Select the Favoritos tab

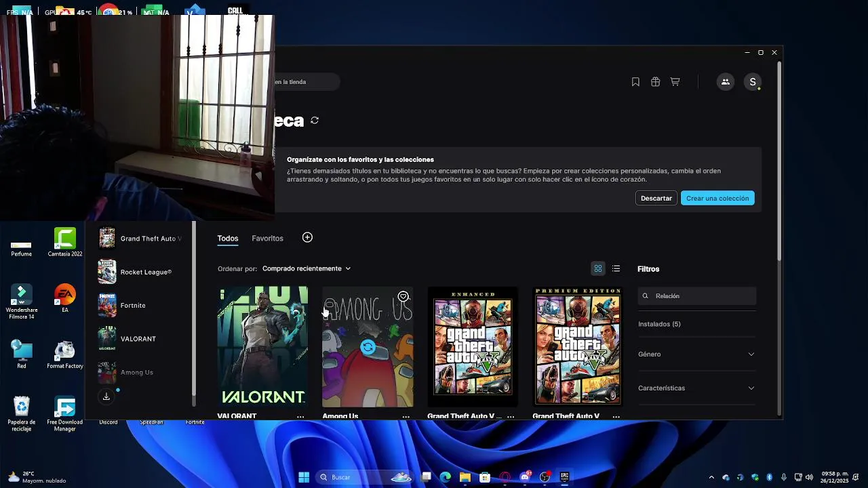pos(267,239)
